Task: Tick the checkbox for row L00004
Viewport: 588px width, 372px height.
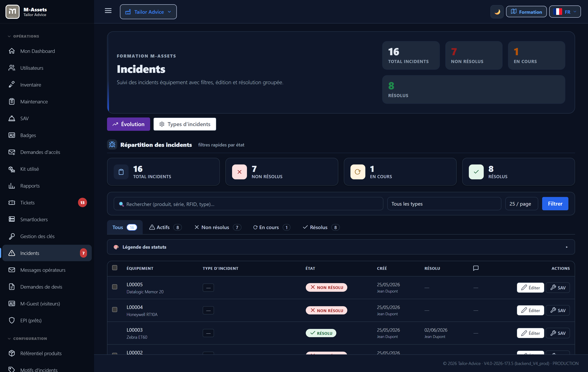Action: (114, 309)
